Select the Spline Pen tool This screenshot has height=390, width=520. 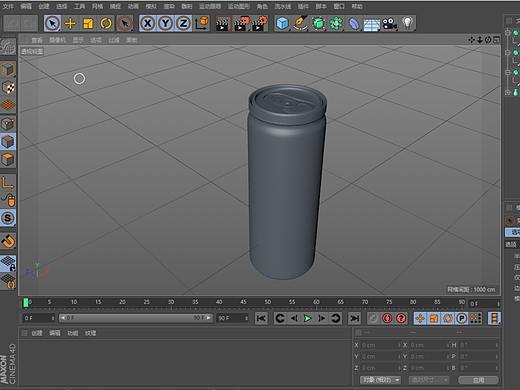click(x=300, y=23)
